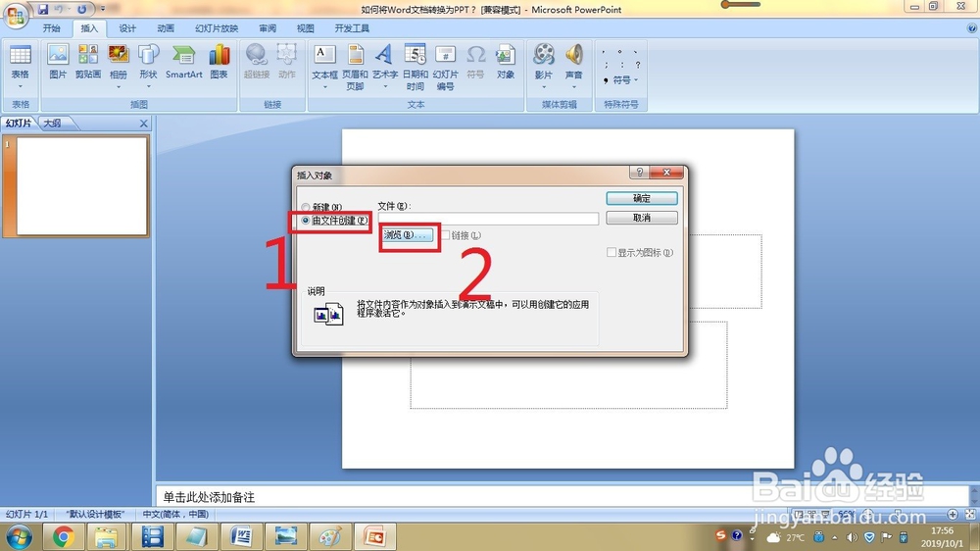Click the volume speaker tray icon
Screen dimensions: 980x551
pyautogui.click(x=852, y=537)
